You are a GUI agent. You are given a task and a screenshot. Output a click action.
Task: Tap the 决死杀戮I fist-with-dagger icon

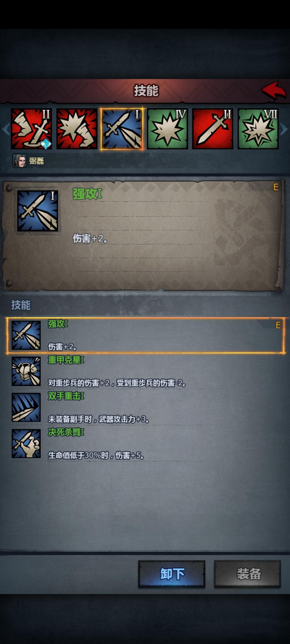coord(26,443)
